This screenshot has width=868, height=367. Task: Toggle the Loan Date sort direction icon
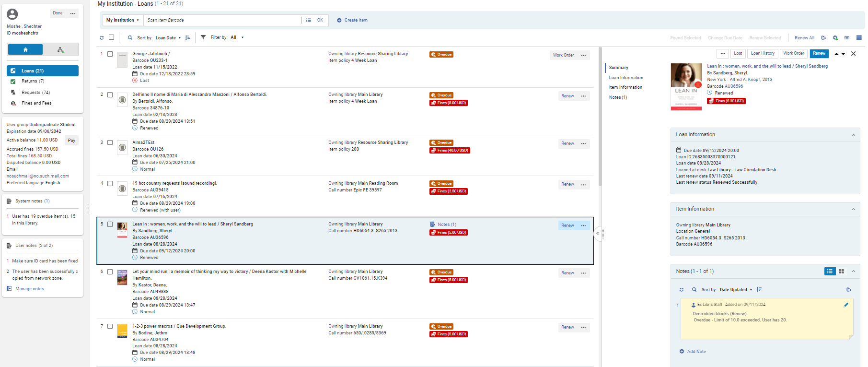[x=187, y=37]
